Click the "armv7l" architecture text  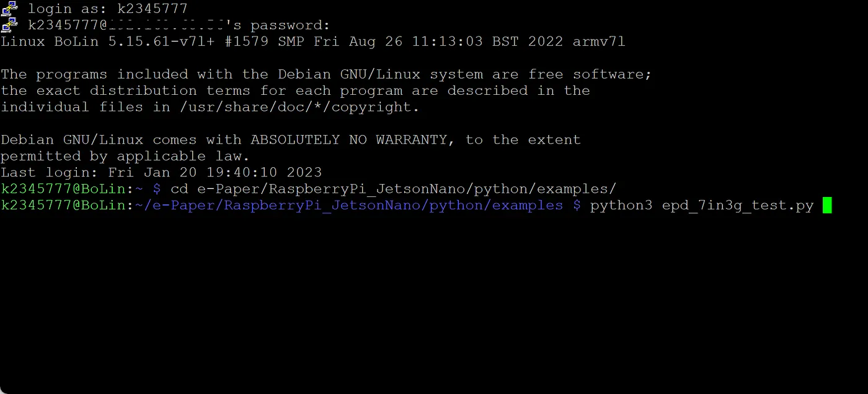pyautogui.click(x=598, y=42)
